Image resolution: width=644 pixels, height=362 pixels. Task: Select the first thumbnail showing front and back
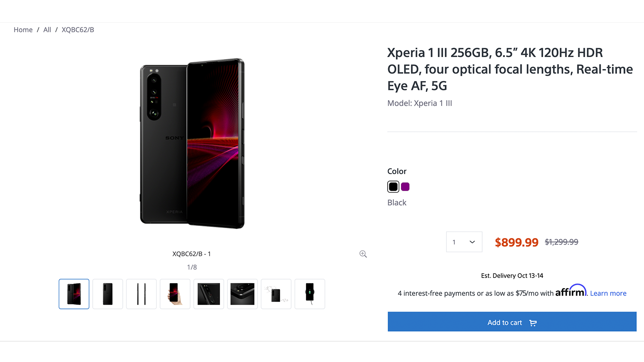point(74,294)
